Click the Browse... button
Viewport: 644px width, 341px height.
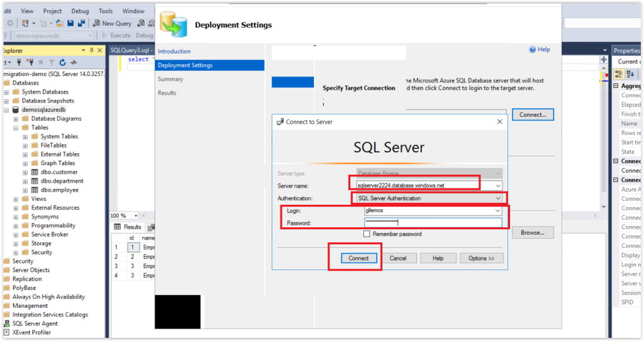pos(533,232)
